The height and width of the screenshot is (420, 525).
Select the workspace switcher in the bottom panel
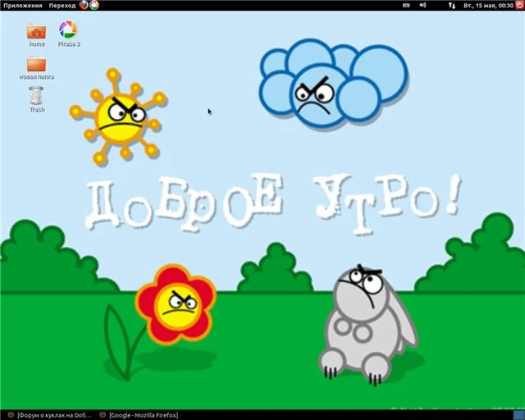tap(518, 415)
